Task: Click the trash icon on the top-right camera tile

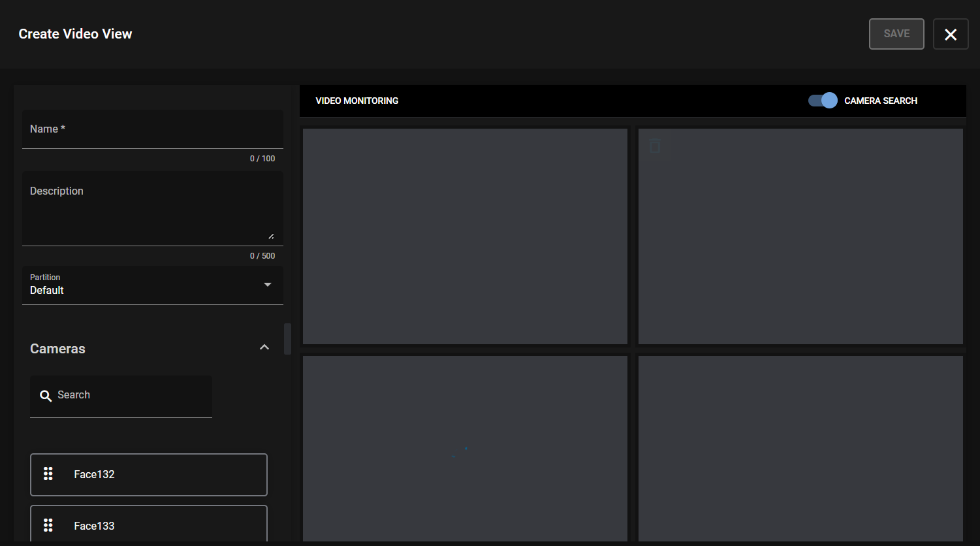Action: (655, 146)
